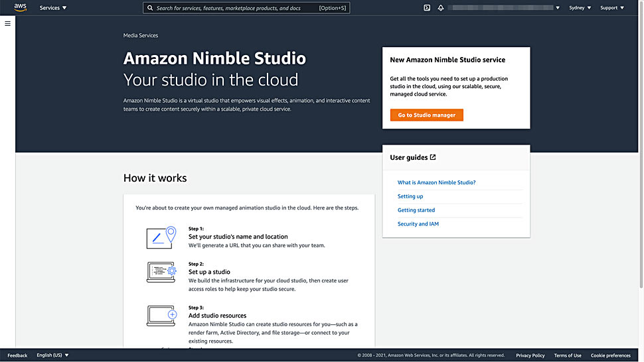Click the Add studio resources step title
The width and height of the screenshot is (644, 362).
point(218,316)
